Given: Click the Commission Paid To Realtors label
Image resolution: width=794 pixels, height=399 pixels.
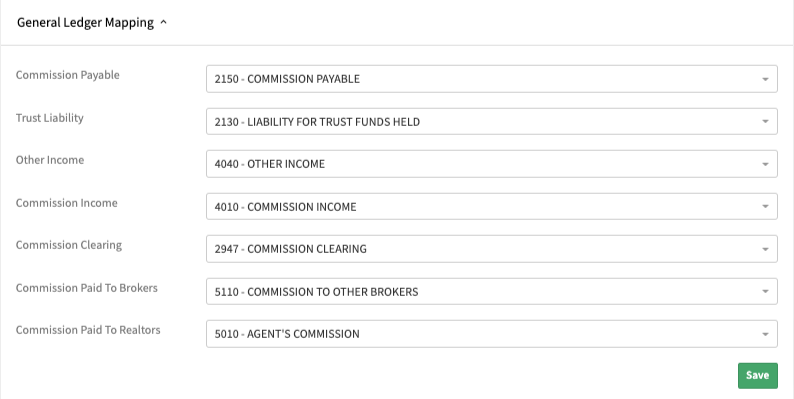Looking at the screenshot, I should tap(88, 330).
